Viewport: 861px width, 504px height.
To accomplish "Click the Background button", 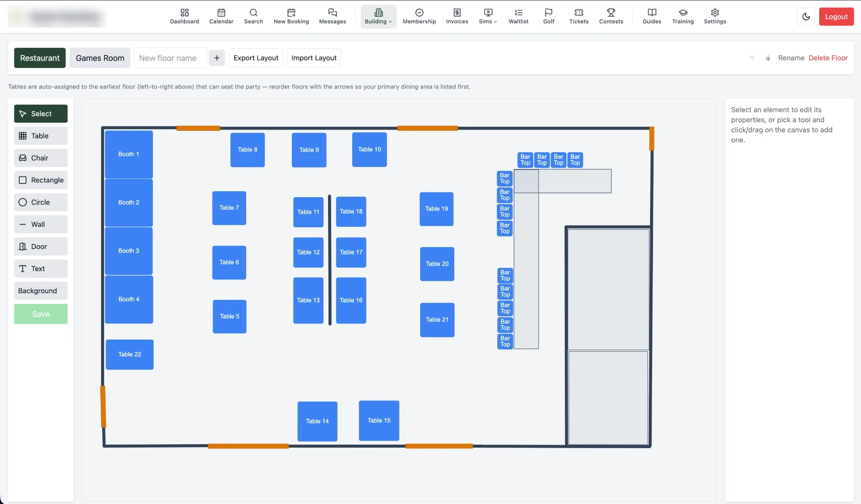I will point(41,291).
